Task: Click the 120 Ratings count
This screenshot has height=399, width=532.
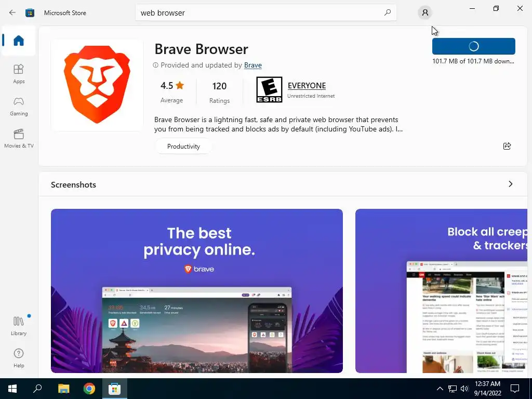Action: point(219,91)
